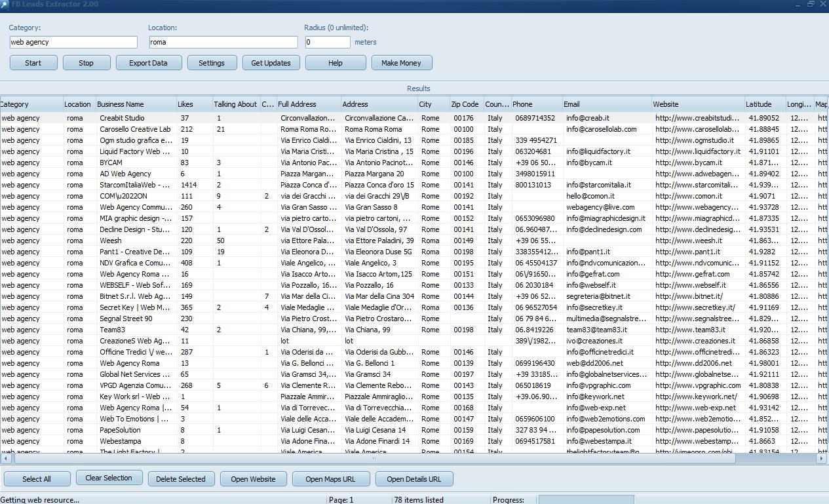Click the BYCAM business name
Image resolution: width=829 pixels, height=504 pixels.
coord(111,163)
